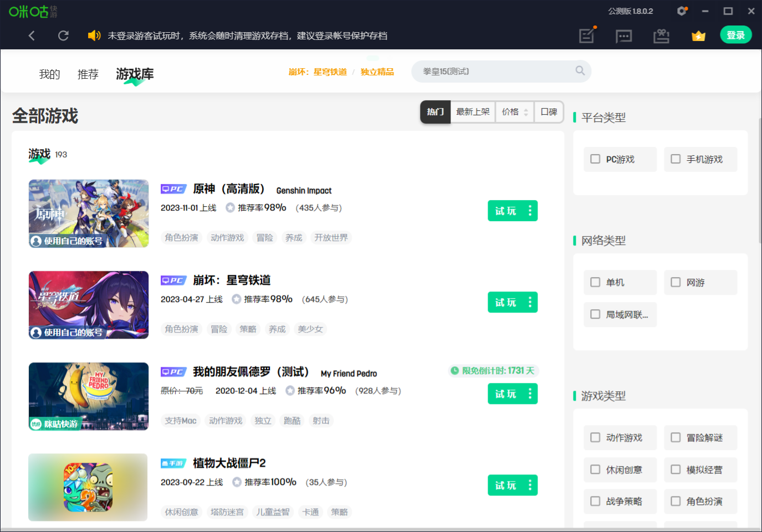Screen dimensions: 762x532
Task: Switch to the 推荐 tab
Action: click(88, 74)
